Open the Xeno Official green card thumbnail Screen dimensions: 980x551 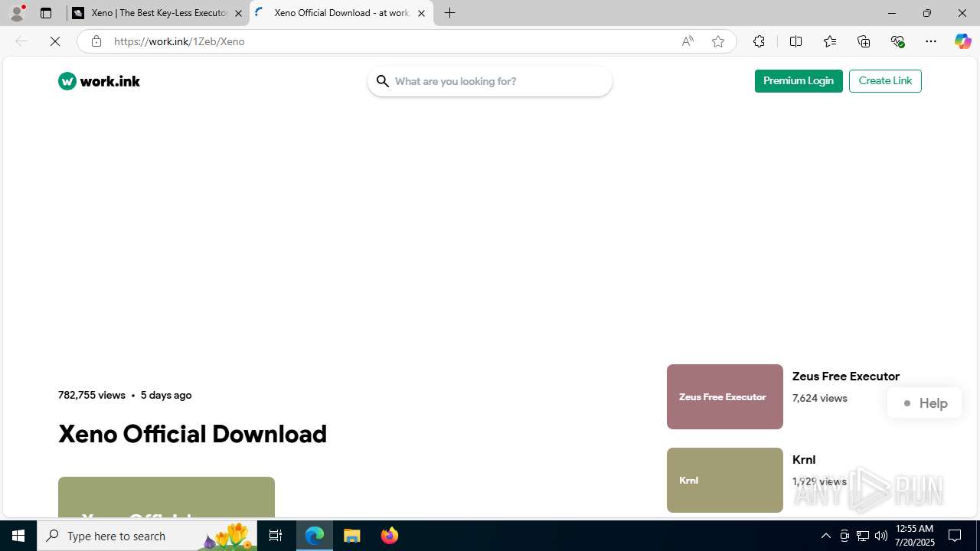click(x=166, y=497)
